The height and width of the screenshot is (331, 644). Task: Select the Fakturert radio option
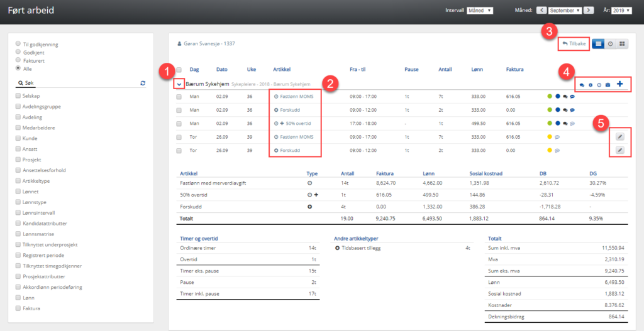tap(18, 60)
